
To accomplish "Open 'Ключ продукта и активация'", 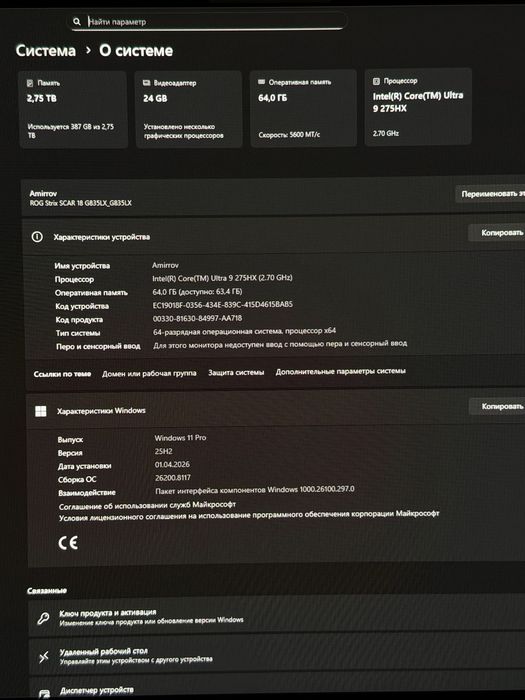I will pos(277,616).
